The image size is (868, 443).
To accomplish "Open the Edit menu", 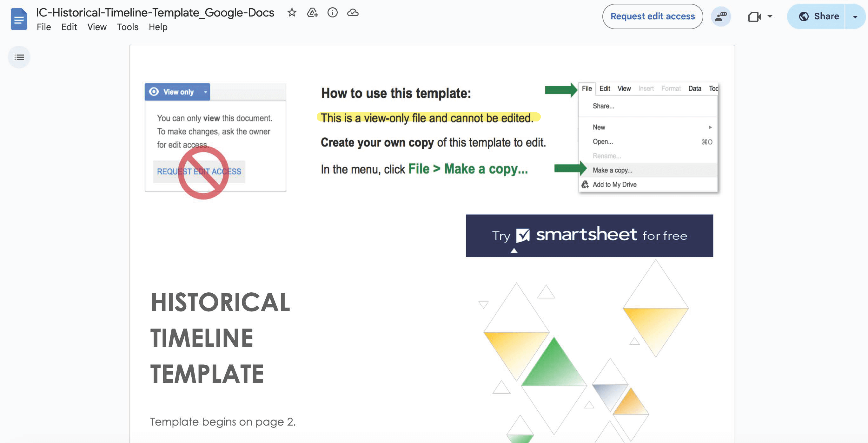I will 69,27.
